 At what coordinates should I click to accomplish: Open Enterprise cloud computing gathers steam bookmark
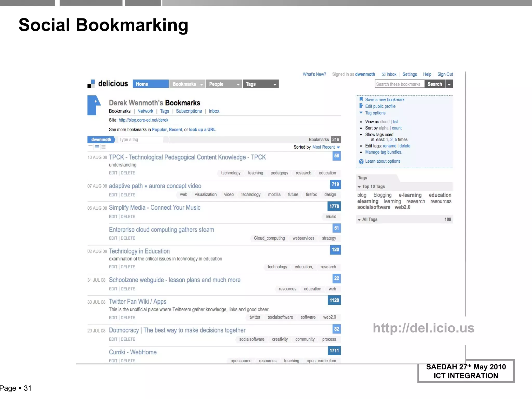point(162,230)
